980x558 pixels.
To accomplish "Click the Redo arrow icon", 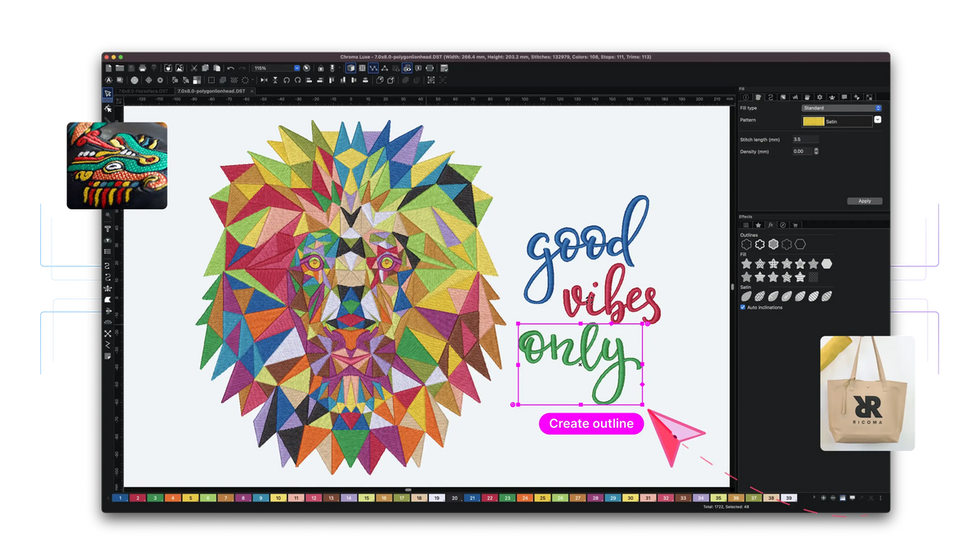I will click(243, 68).
